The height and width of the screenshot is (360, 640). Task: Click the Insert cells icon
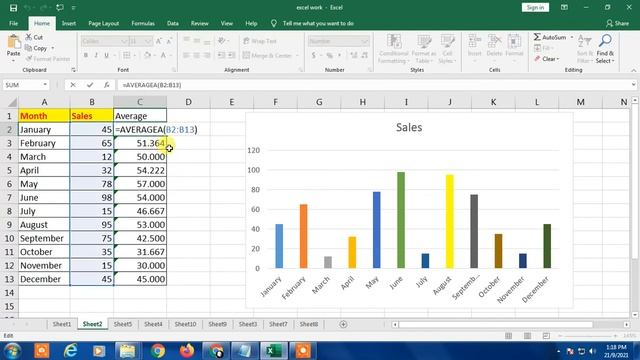tap(475, 42)
